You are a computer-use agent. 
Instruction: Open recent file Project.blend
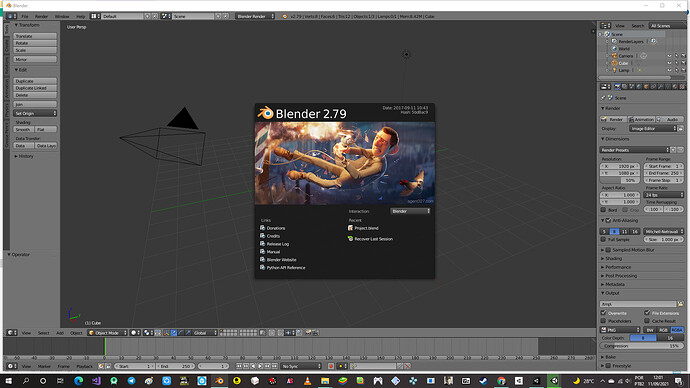coord(367,228)
